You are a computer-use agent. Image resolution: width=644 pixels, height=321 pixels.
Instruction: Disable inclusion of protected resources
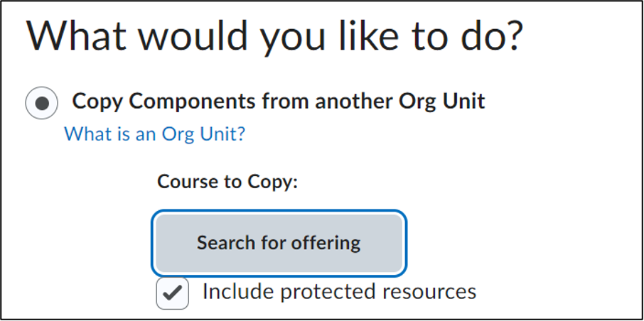coord(173,293)
